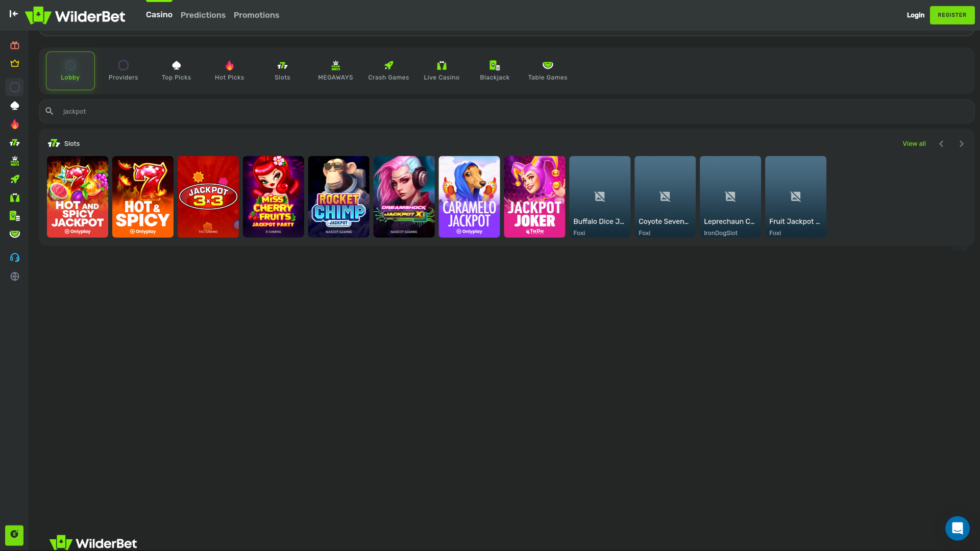Select the spade Top Picks icon in the sidebar

coord(15,106)
